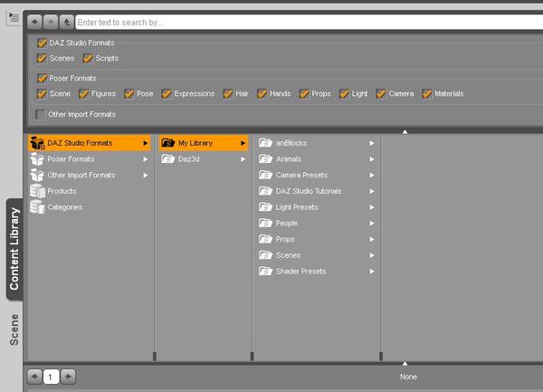
Task: Toggle the Poser Scene checkbox
Action: click(42, 94)
